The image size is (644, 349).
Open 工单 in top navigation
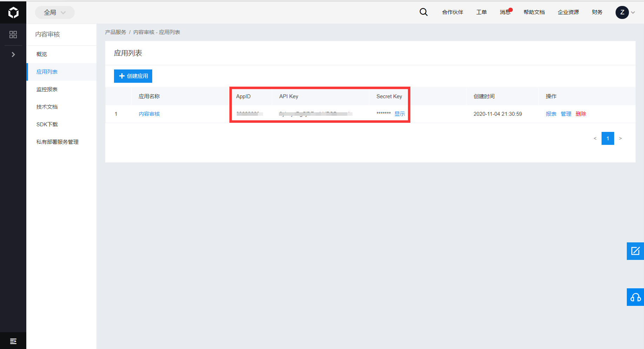[x=481, y=12]
